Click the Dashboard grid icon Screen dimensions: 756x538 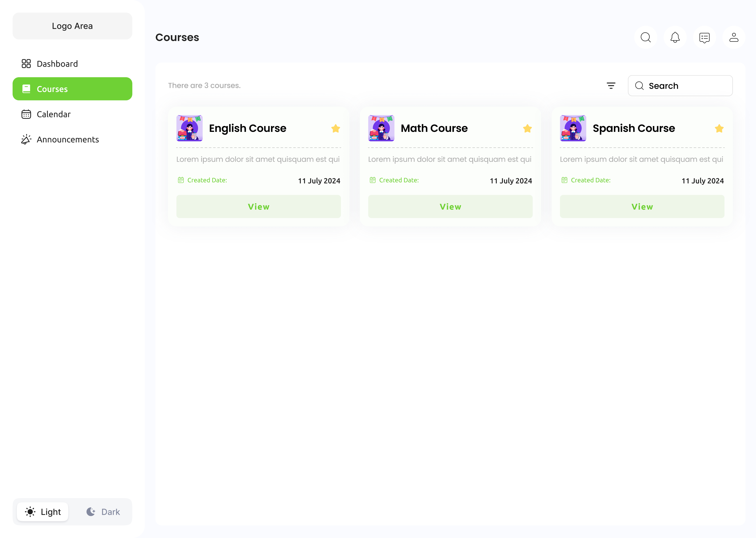click(26, 64)
